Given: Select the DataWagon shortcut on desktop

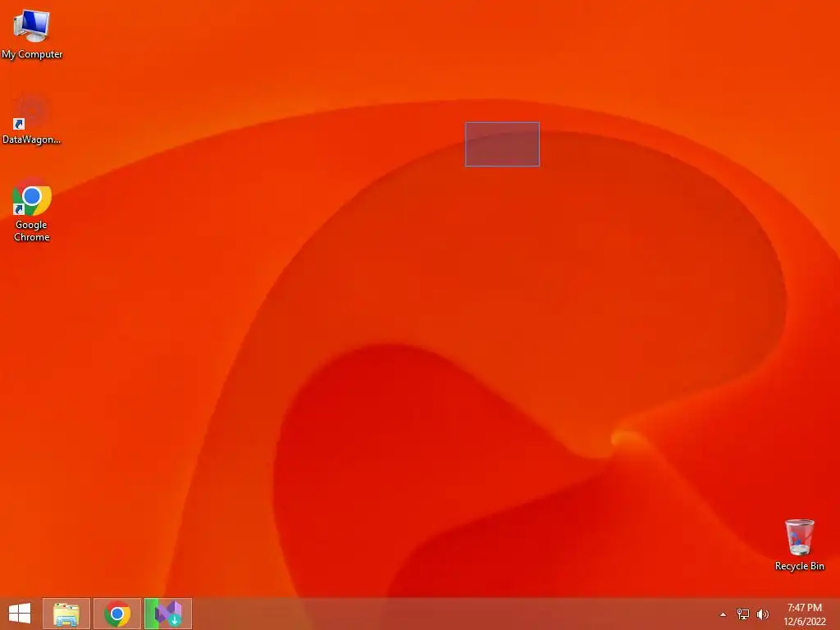Looking at the screenshot, I should click(x=32, y=119).
